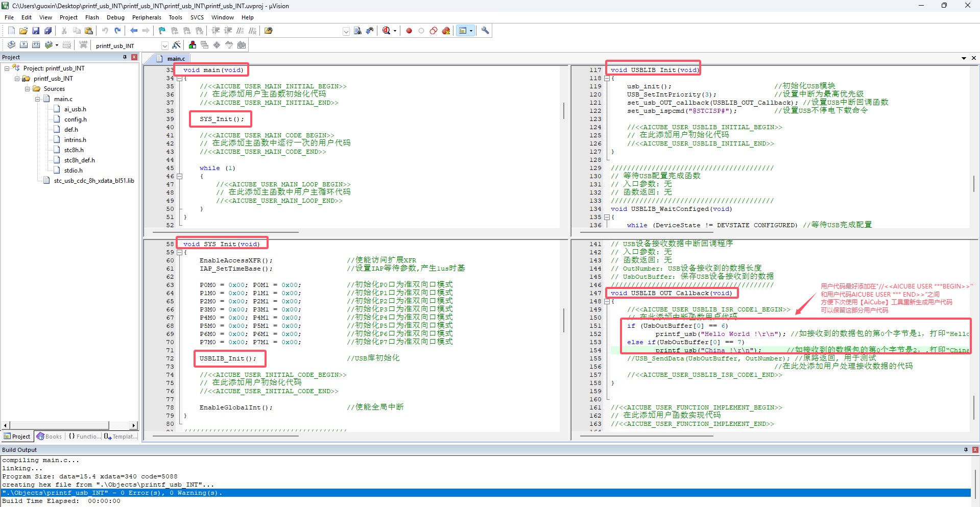
Task: Click the Translate file icon in build toolbar
Action: 11,45
